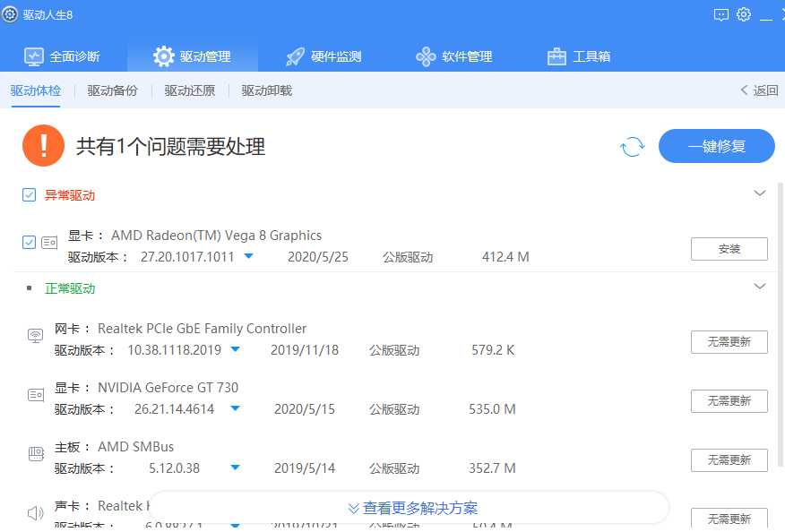Click the 共有1个问题需要处理 headline
Image resolution: width=785 pixels, height=532 pixels.
point(171,146)
